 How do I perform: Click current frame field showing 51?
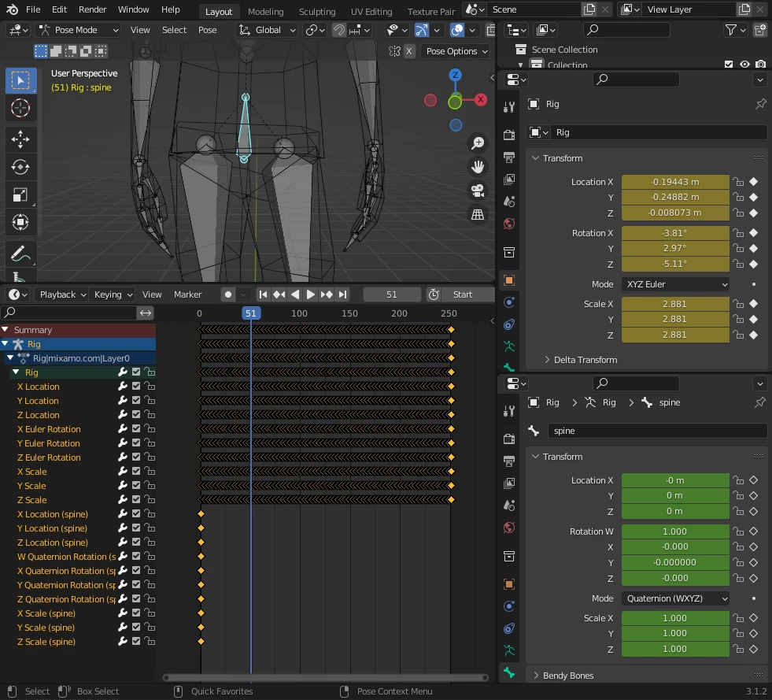[x=391, y=294]
